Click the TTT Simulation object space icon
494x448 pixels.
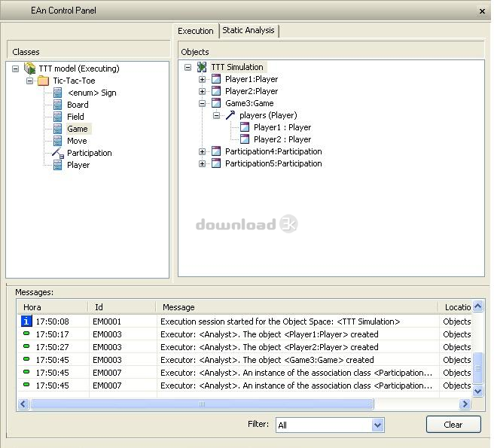click(202, 67)
